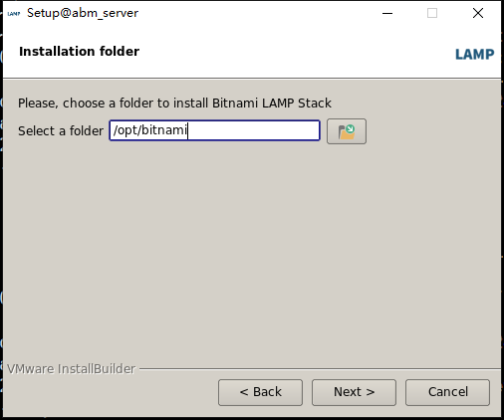Go to the next installer step
This screenshot has height=420, width=504.
(x=354, y=392)
